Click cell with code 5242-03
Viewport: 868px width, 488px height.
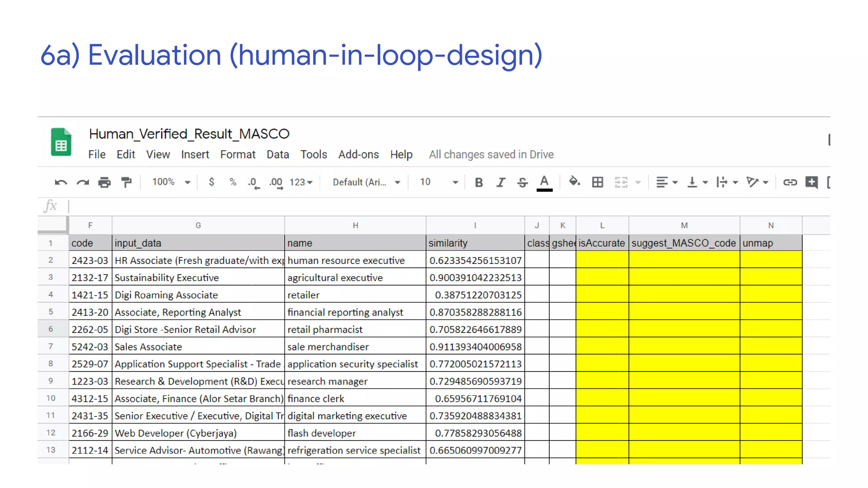(x=90, y=347)
